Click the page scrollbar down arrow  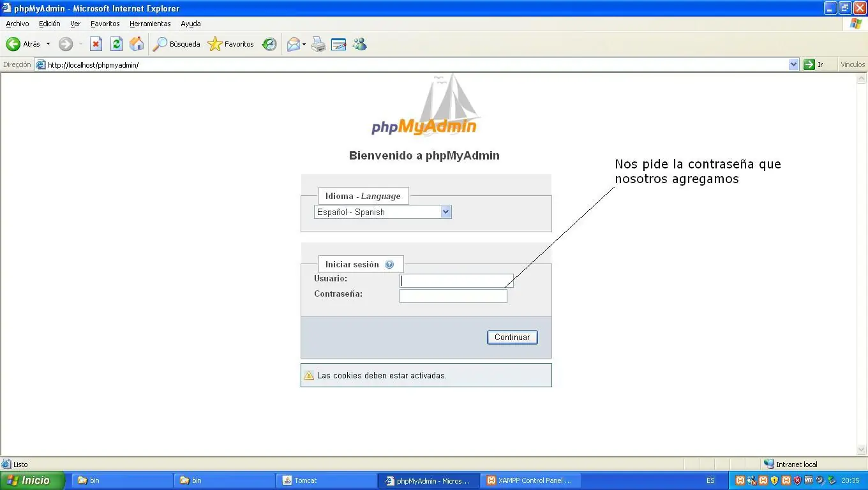point(862,450)
